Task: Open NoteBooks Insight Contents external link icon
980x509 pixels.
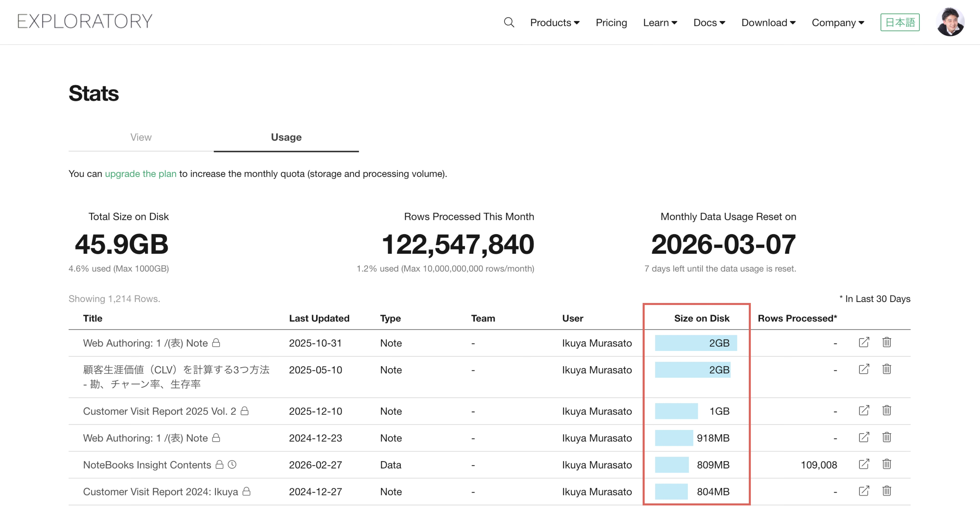Action: click(x=864, y=464)
